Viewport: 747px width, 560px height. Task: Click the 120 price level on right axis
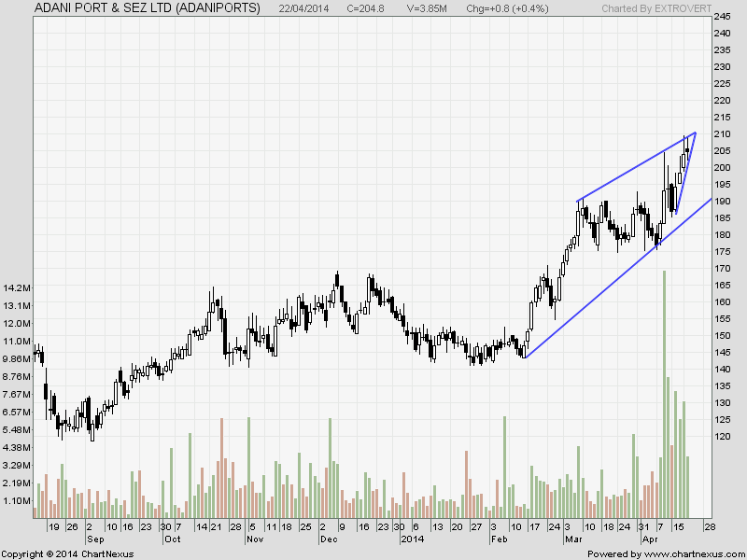point(723,436)
